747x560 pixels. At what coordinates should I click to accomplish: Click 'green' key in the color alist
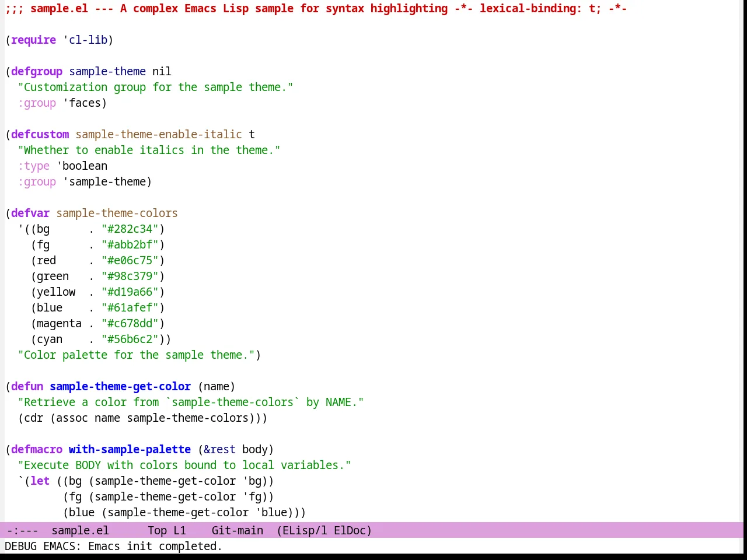pos(53,276)
